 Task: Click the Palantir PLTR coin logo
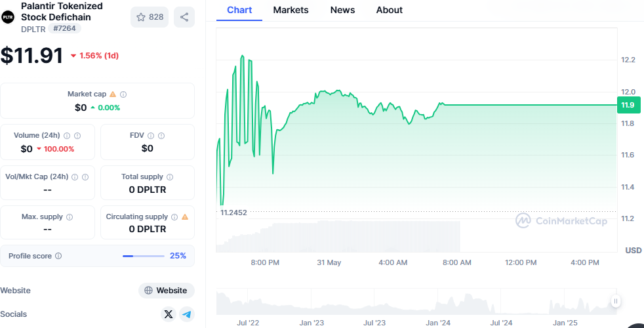point(8,17)
